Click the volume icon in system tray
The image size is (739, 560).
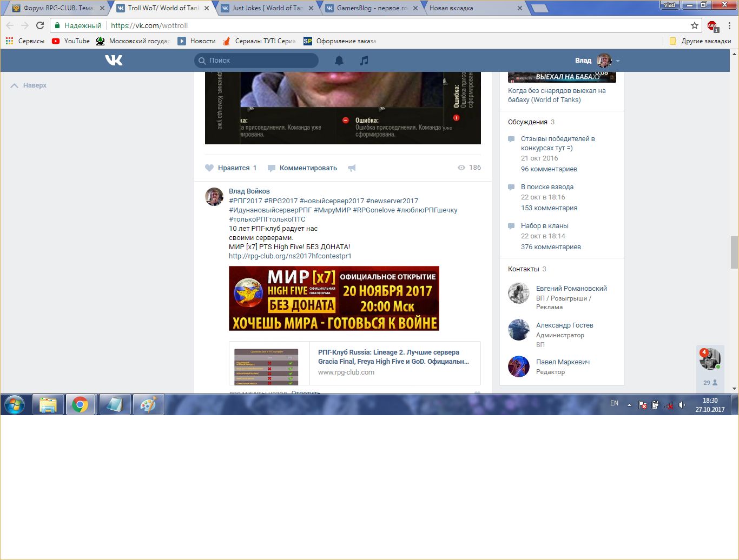(682, 405)
